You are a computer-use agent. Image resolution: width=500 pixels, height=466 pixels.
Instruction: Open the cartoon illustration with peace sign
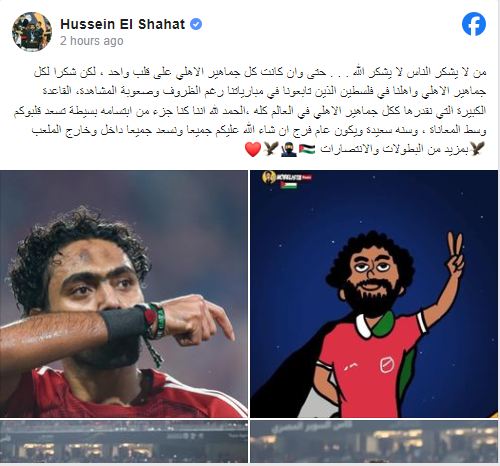[x=375, y=294]
